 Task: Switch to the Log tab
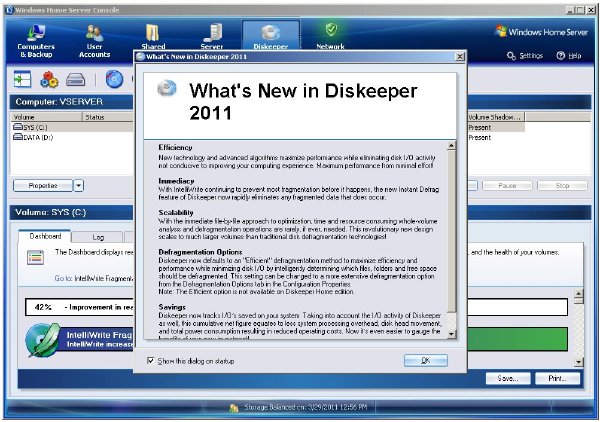click(98, 237)
